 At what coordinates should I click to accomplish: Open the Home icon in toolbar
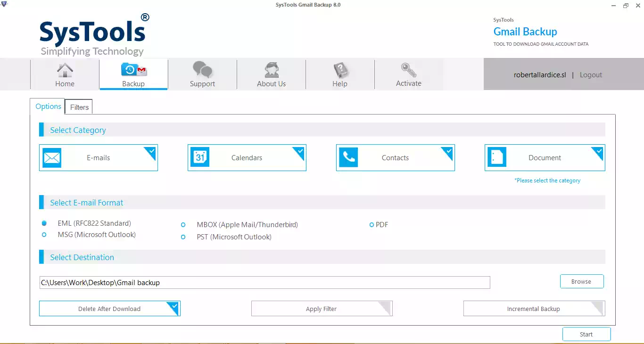(x=65, y=70)
